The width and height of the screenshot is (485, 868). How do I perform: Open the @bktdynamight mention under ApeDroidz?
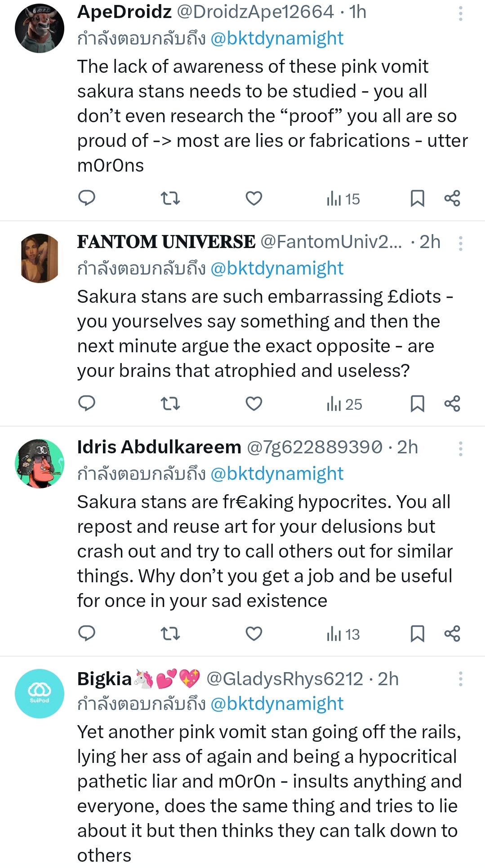click(x=277, y=39)
